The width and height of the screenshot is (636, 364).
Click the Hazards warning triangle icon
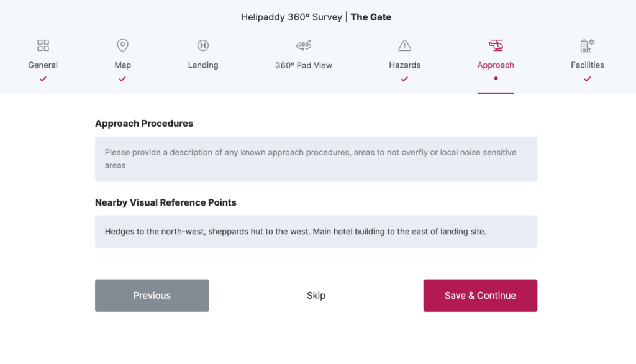[x=405, y=45]
